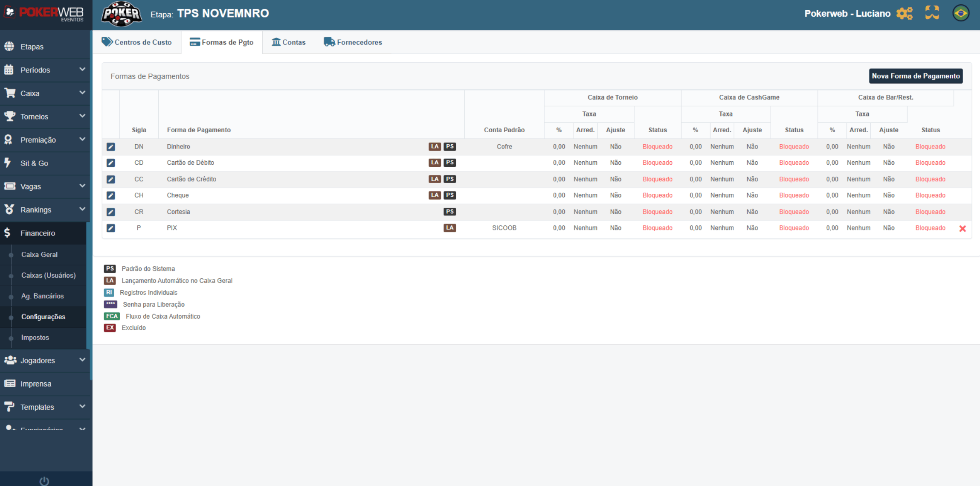
Task: Click the Poker club logo in header
Action: pos(122,14)
